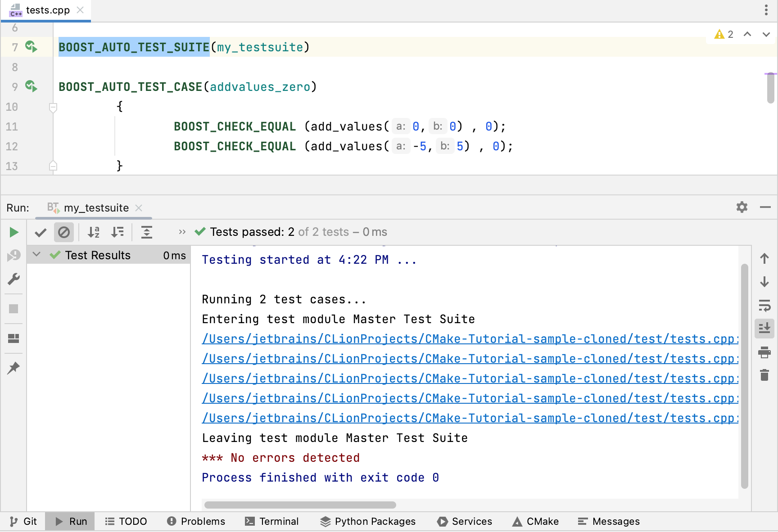The image size is (778, 532).
Task: Sort test results alphabetically
Action: [x=94, y=232]
